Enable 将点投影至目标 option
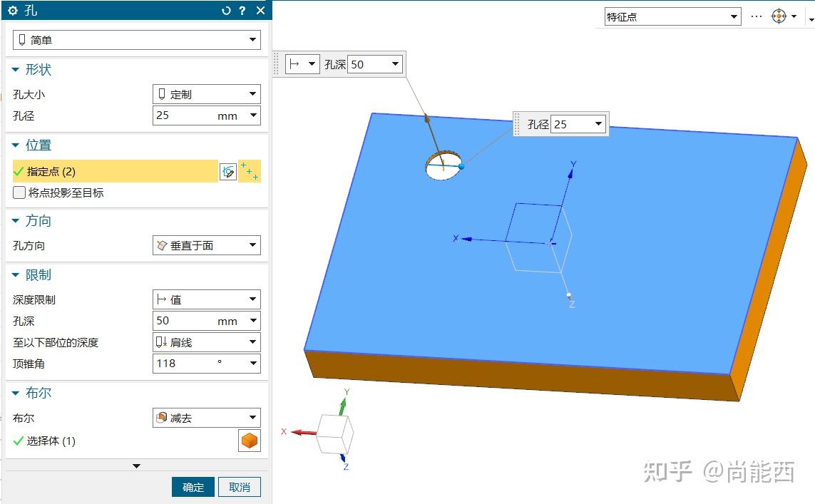This screenshot has height=504, width=815. [x=19, y=193]
